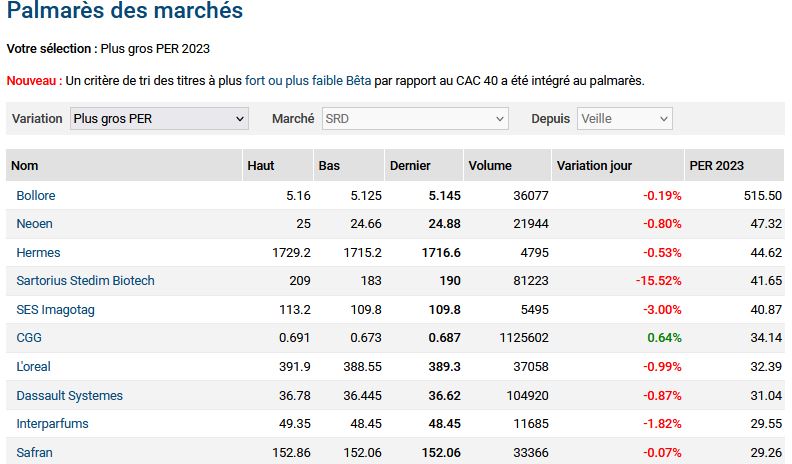
Task: View the L'oreal stock page
Action: pos(33,367)
